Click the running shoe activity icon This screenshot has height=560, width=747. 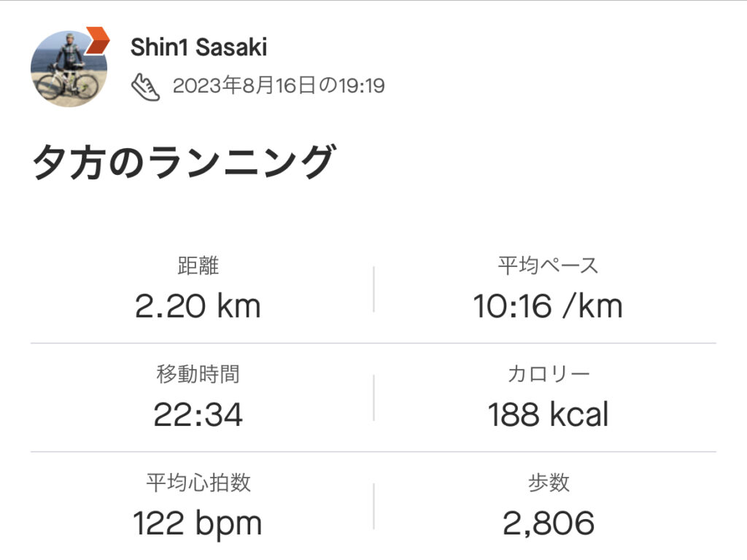pyautogui.click(x=145, y=87)
